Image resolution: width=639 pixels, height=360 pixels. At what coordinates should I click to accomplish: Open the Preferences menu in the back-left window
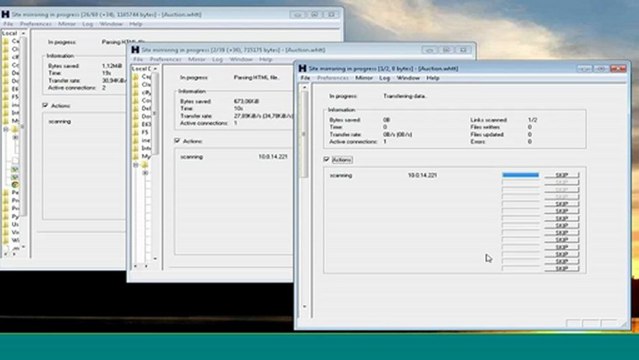[36, 24]
